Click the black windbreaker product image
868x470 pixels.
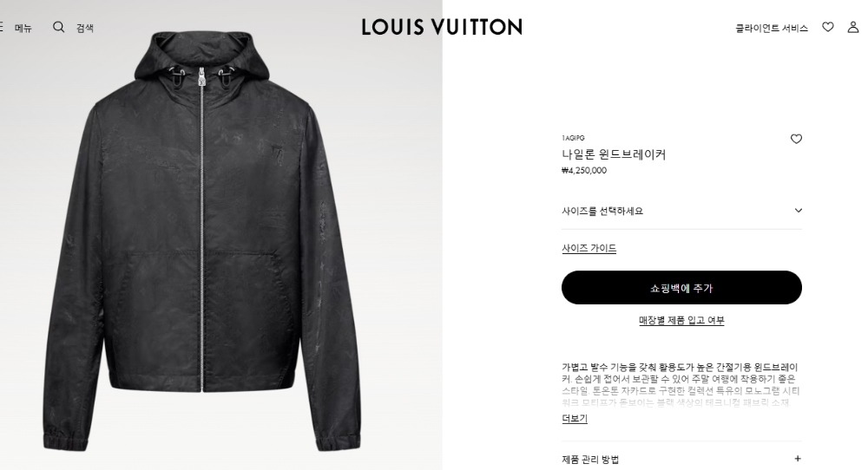[x=202, y=240]
